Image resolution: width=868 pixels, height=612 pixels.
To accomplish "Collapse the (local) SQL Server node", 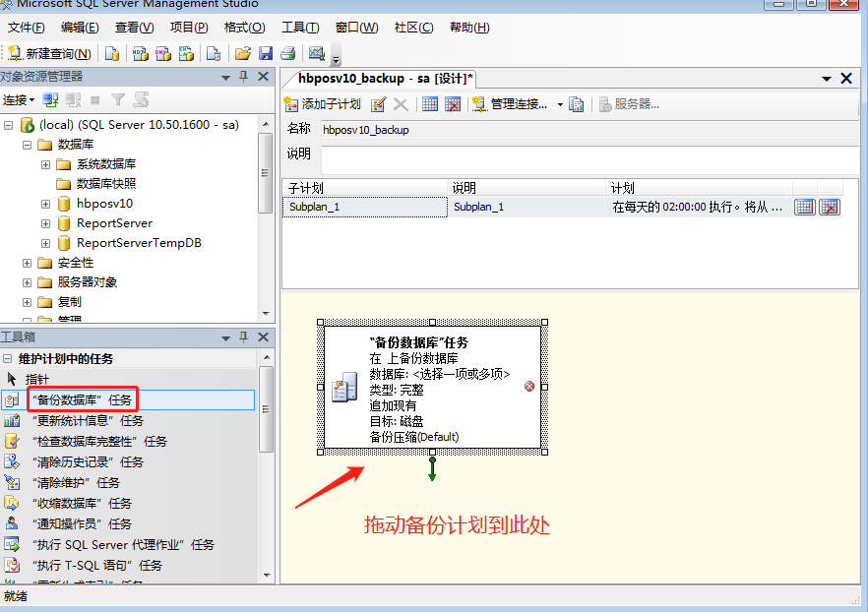I will [x=8, y=125].
